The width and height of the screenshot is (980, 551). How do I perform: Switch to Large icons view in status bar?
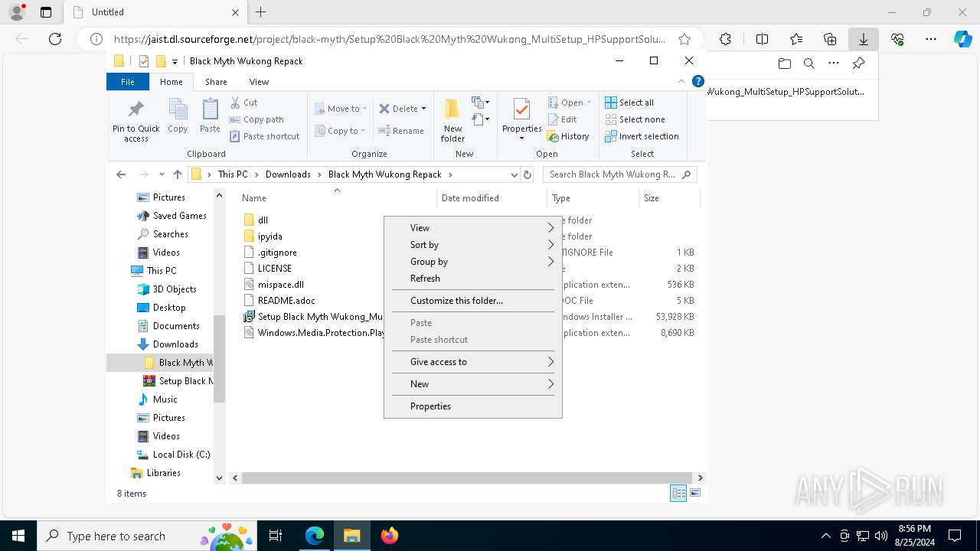coord(695,494)
